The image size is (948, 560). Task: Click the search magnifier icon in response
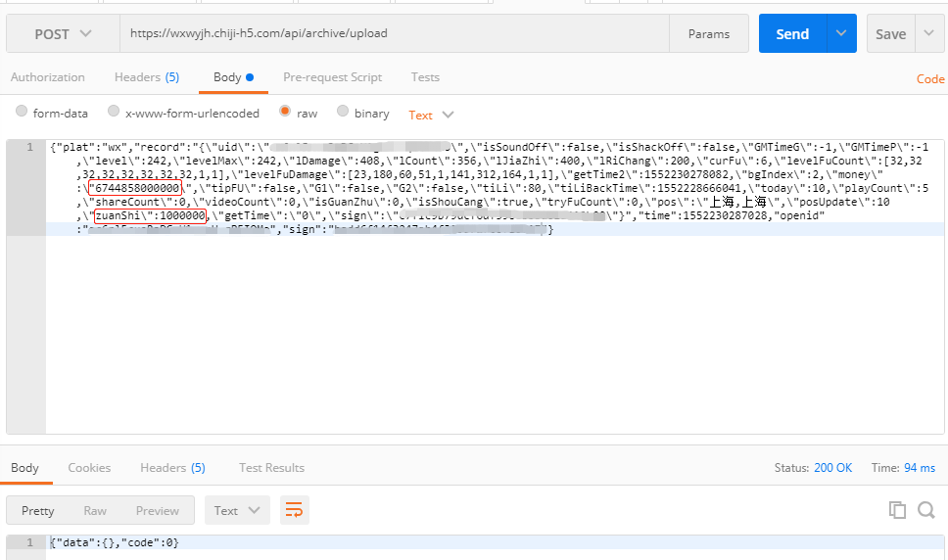[x=925, y=510]
